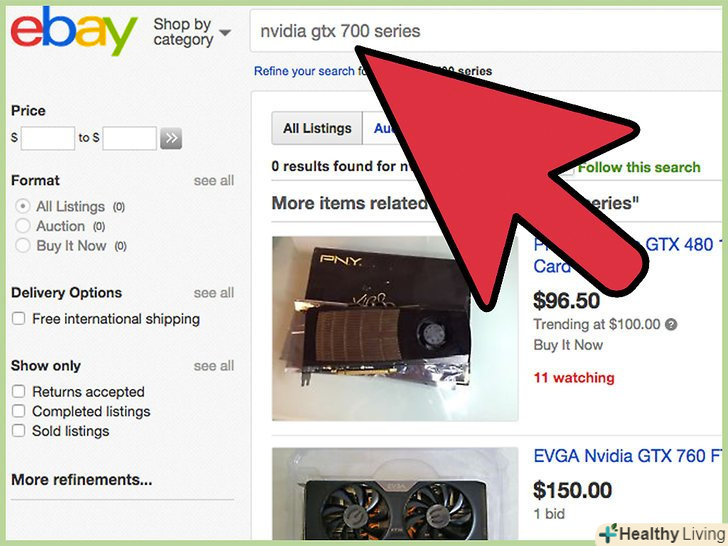
Task: Choose the Buy It Now radio option
Action: tap(22, 246)
